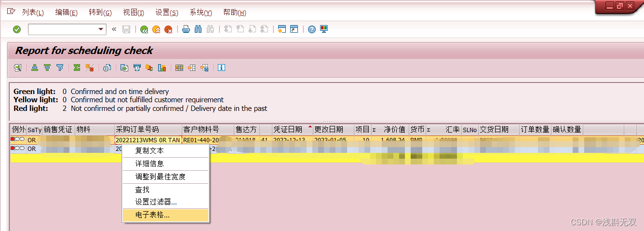Click the 更改日期 column header
Image resolution: width=644 pixels, height=231 pixels.
(333, 130)
